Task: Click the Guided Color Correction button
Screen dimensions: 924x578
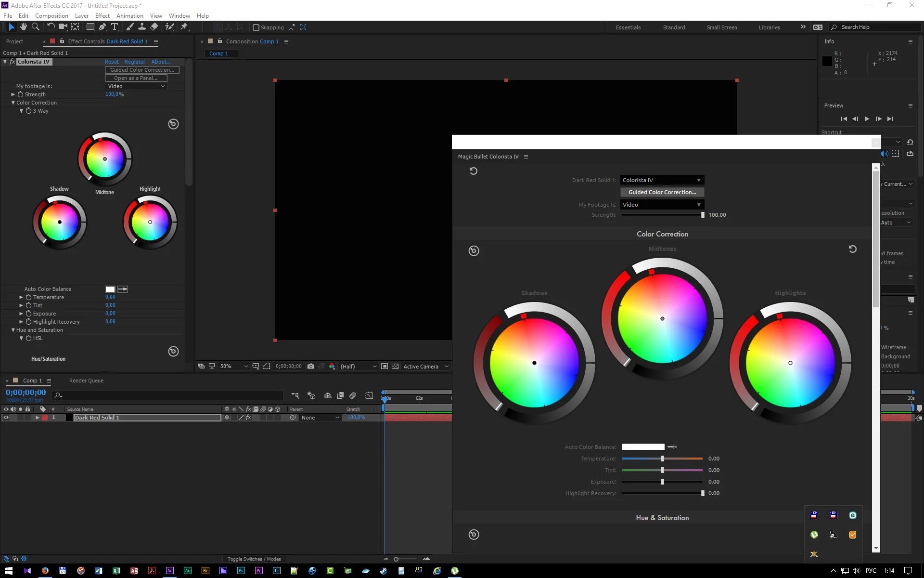Action: point(661,192)
